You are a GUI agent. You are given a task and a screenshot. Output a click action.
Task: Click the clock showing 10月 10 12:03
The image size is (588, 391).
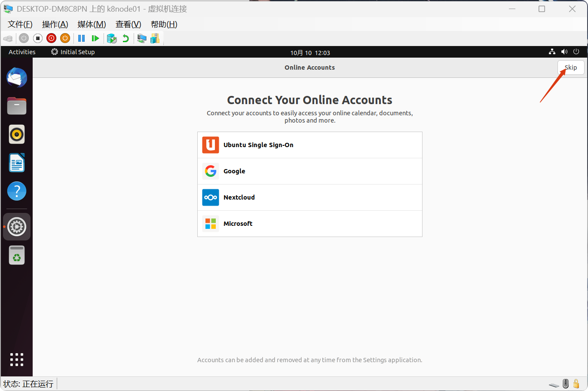pyautogui.click(x=310, y=52)
